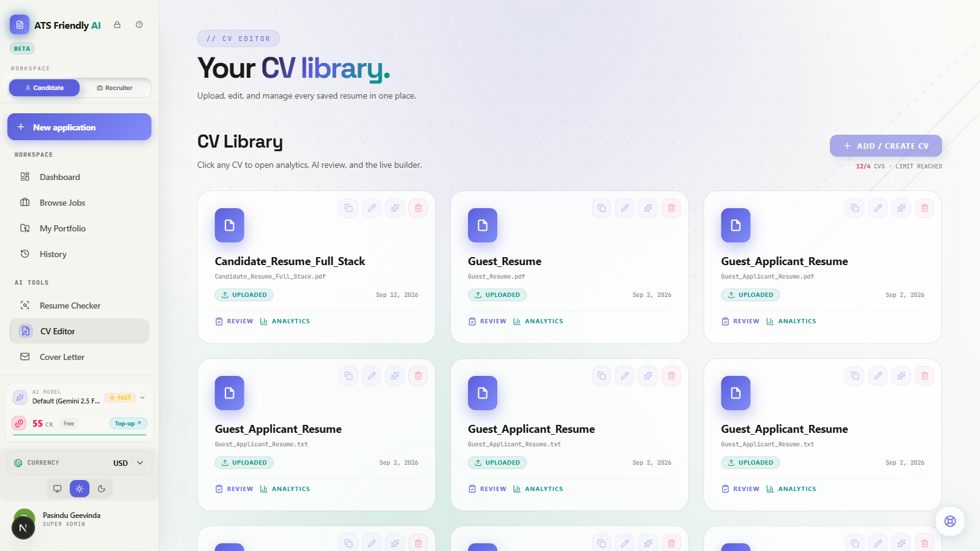The height and width of the screenshot is (551, 980).
Task: Click the FAST badge on AI model
Action: [120, 398]
